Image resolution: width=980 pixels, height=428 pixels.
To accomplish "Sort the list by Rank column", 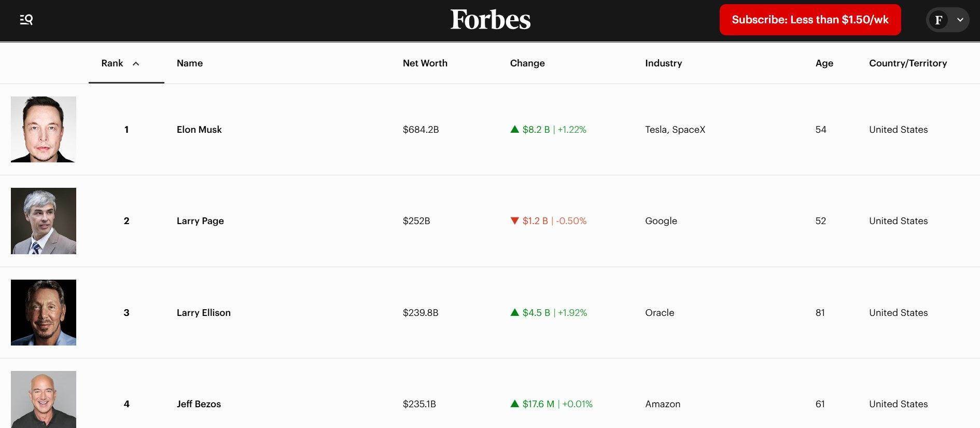I will point(120,63).
